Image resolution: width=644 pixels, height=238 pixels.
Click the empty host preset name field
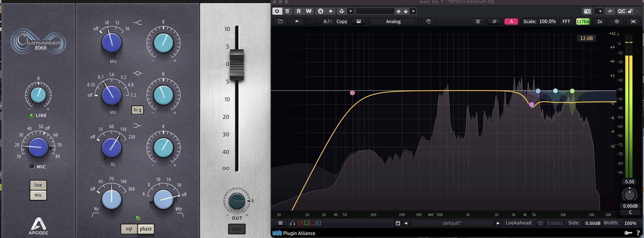point(375,11)
